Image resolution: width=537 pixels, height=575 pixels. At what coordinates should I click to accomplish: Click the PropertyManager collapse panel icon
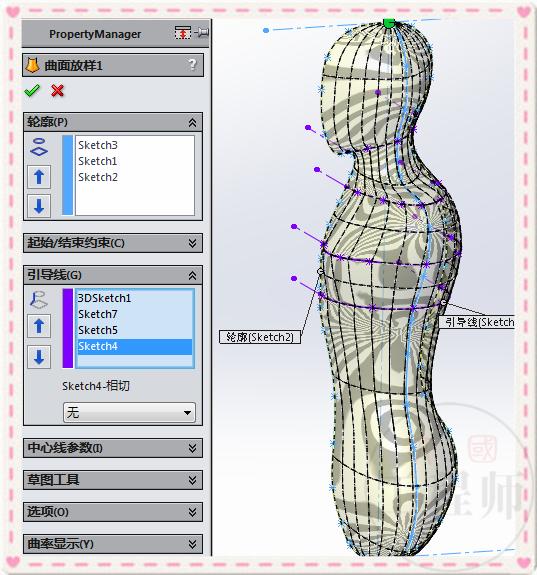183,33
